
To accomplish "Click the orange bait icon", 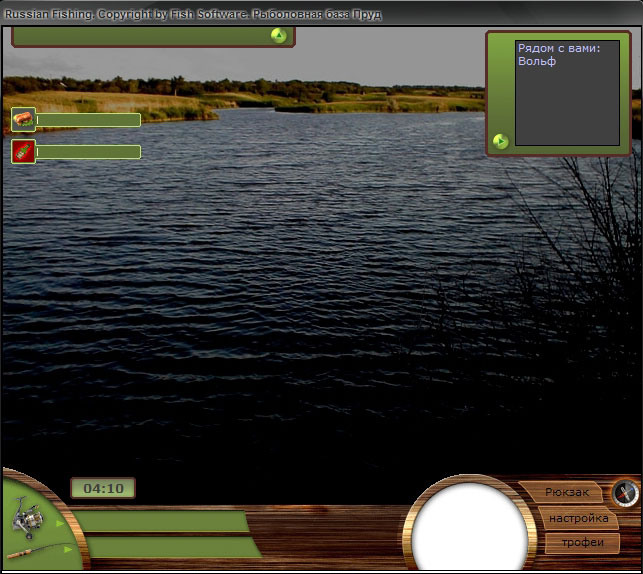I will [x=23, y=120].
